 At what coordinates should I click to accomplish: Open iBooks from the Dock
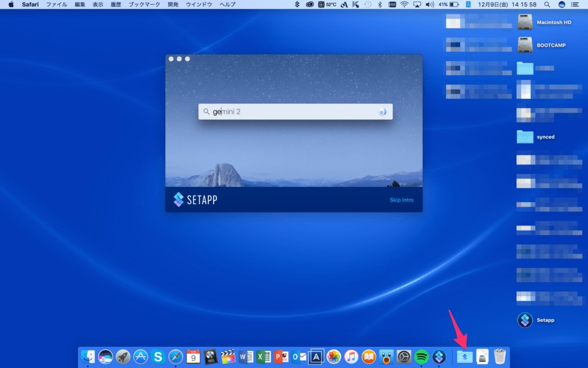(369, 356)
